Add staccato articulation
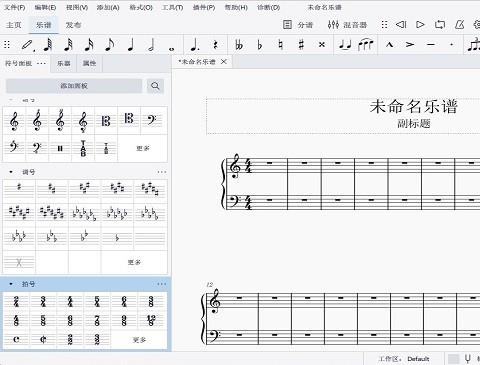Screen dimensions: 480x365 [451, 45]
